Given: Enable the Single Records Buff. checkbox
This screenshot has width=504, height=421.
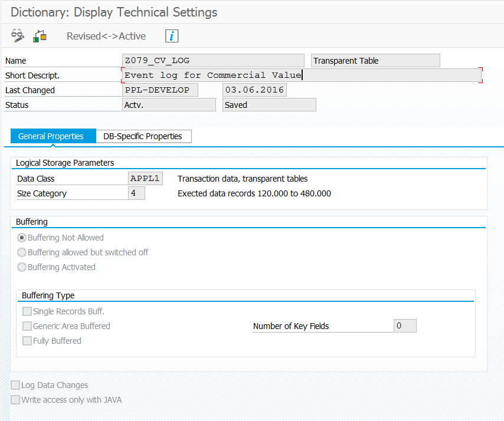Looking at the screenshot, I should [x=27, y=311].
